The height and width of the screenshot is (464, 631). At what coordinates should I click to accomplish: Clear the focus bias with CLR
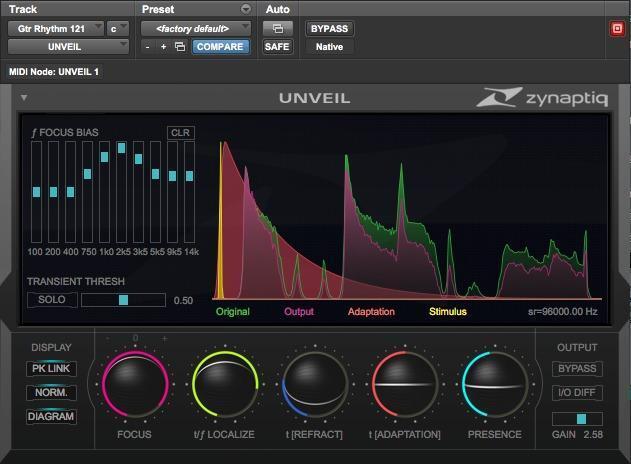coord(181,133)
